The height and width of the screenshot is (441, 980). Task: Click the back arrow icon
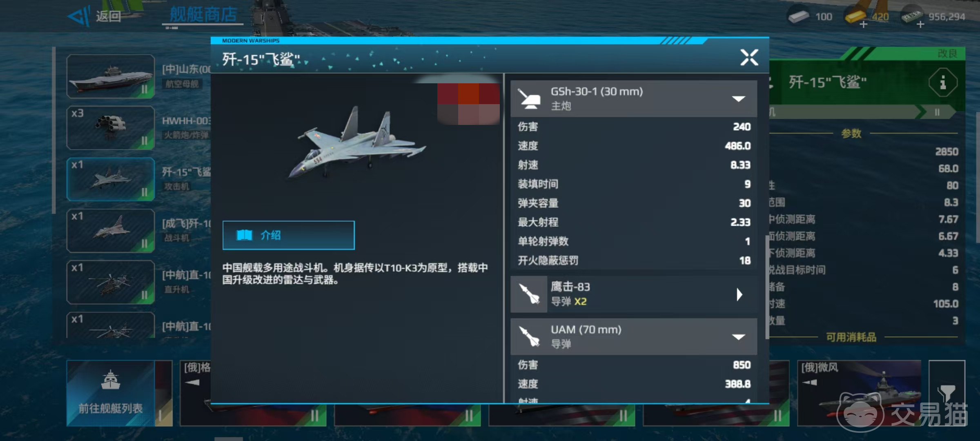[79, 17]
